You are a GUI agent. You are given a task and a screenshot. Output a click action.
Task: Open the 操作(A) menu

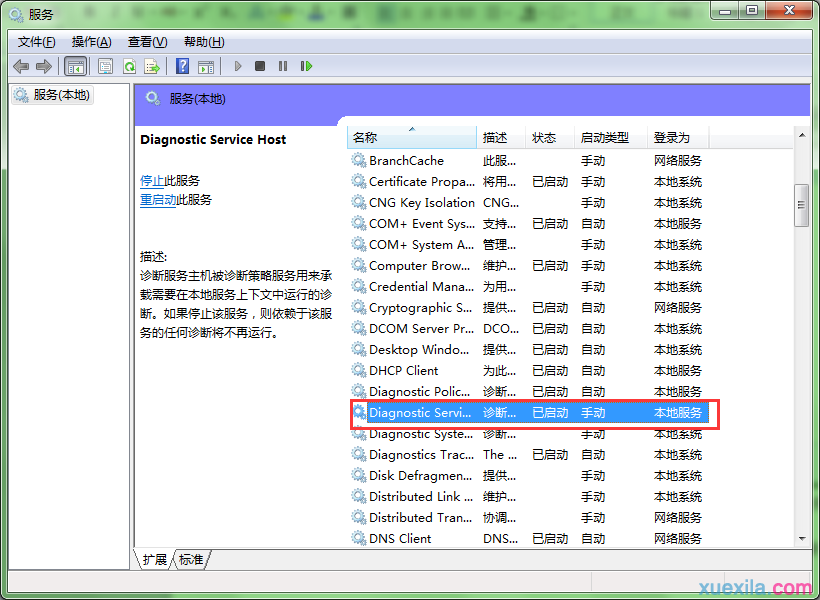(x=92, y=42)
